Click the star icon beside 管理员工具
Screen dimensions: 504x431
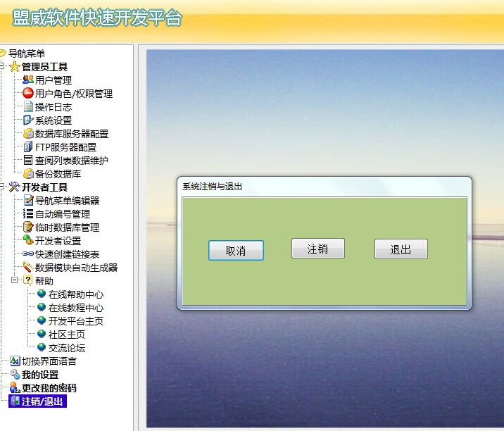pyautogui.click(x=15, y=67)
